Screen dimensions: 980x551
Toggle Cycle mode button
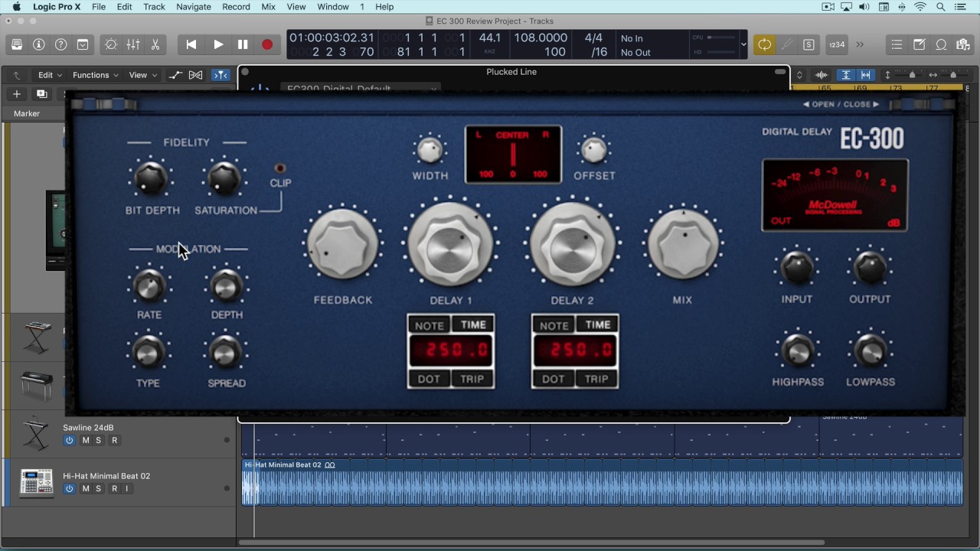click(764, 44)
